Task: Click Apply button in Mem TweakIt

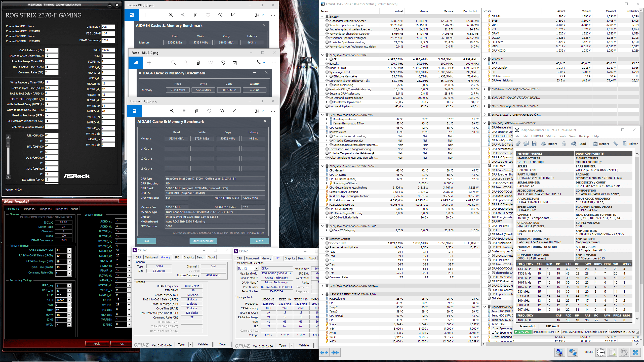Action: [97, 344]
